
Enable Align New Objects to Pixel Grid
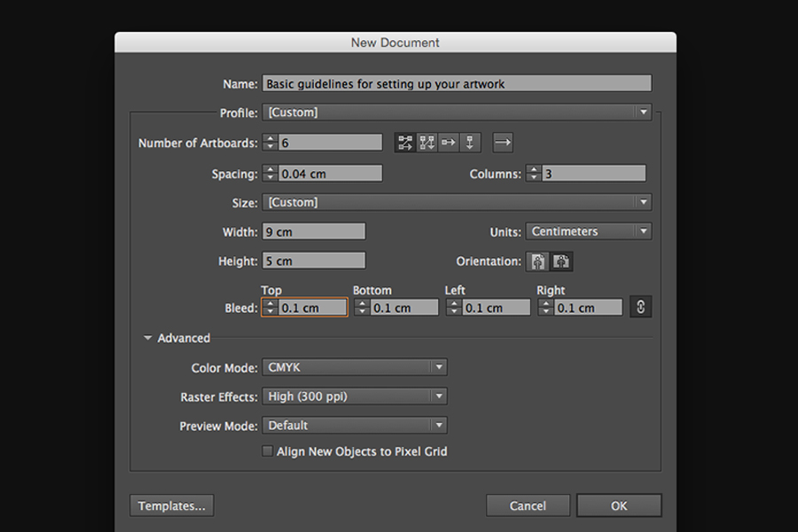click(267, 451)
